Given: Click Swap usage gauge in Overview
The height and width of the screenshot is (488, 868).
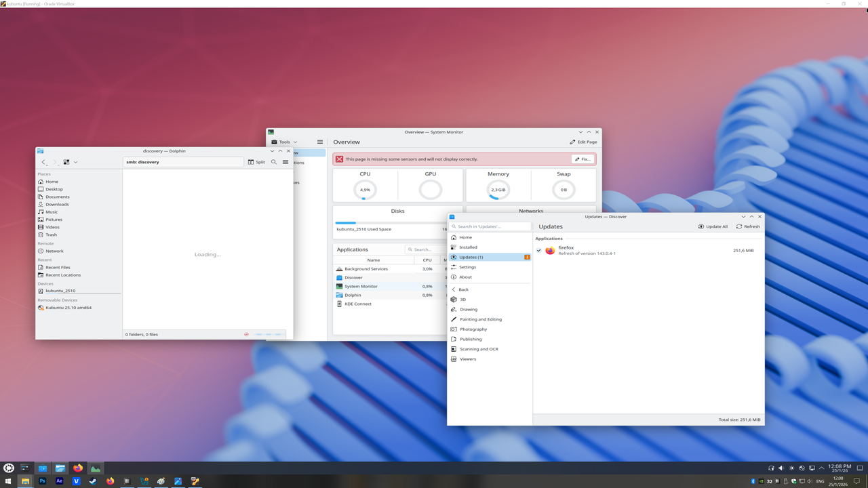Looking at the screenshot, I should click(564, 190).
